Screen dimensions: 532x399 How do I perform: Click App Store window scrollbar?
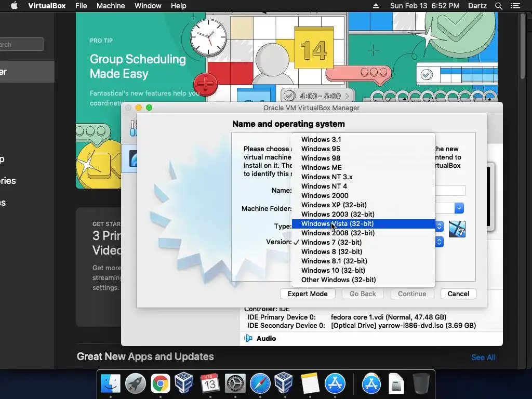(x=523, y=46)
